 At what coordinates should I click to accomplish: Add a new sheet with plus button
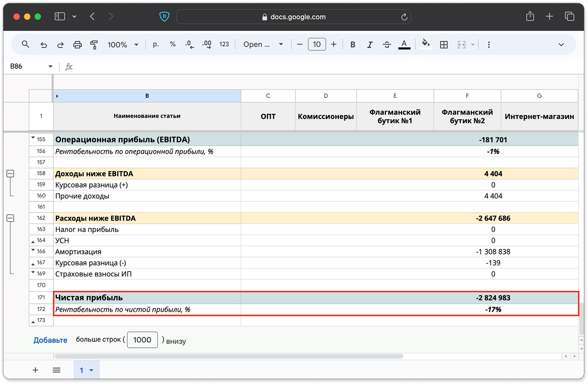tap(35, 370)
